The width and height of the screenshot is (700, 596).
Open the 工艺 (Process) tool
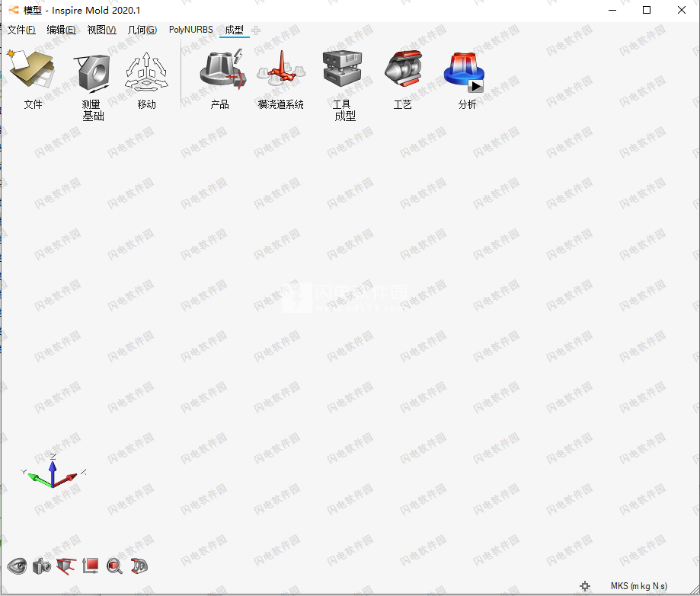tap(403, 69)
